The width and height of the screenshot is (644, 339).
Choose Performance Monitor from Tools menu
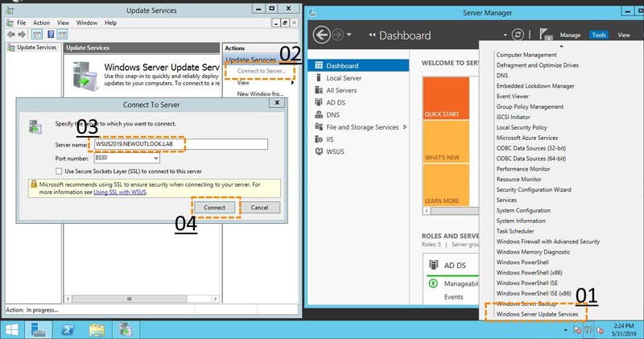tap(522, 169)
